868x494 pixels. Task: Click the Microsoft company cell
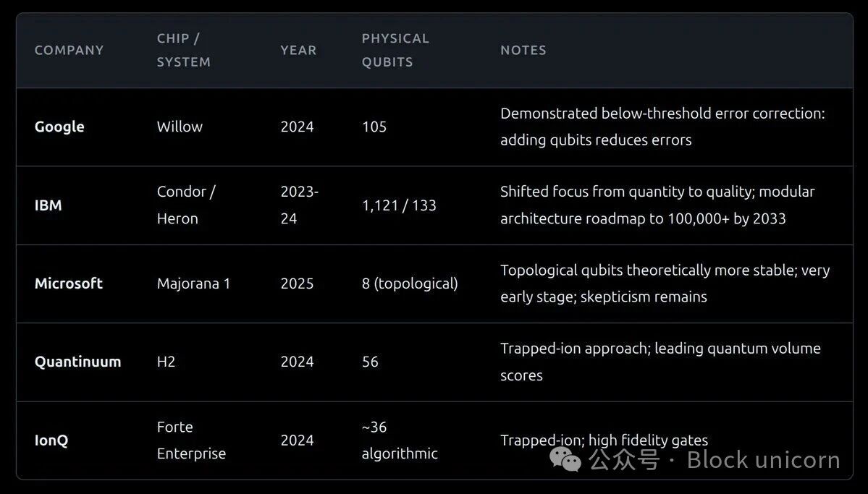tap(68, 284)
